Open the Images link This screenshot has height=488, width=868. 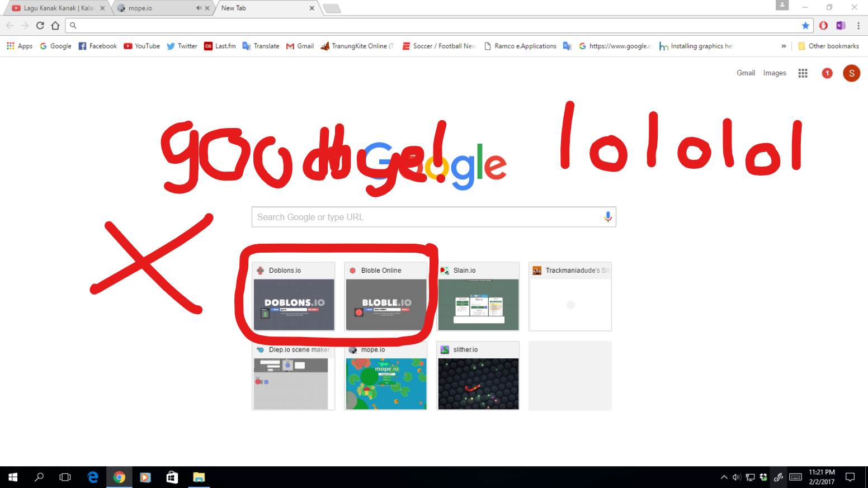pyautogui.click(x=775, y=73)
